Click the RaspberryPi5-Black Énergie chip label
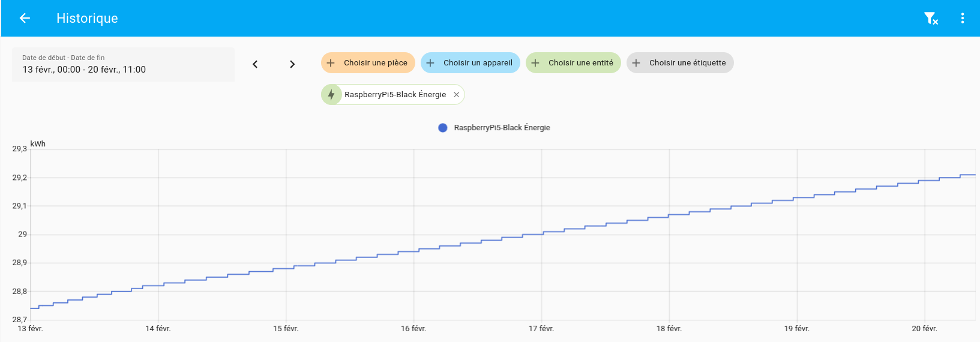The width and height of the screenshot is (980, 342). [x=395, y=95]
